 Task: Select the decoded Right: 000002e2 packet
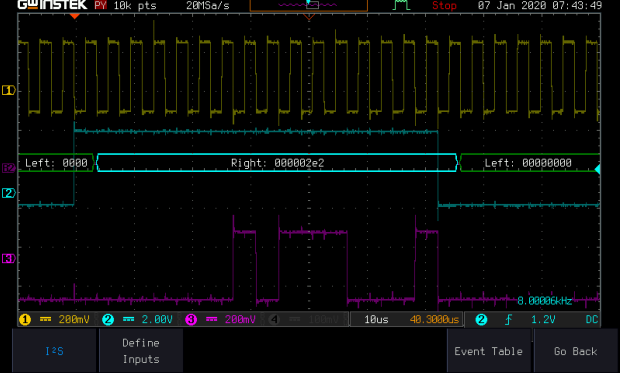277,163
